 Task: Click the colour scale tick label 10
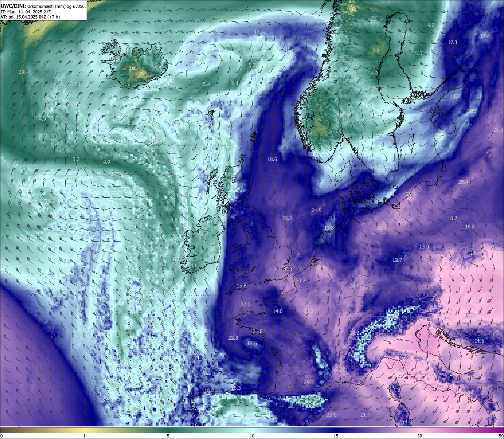click(252, 435)
